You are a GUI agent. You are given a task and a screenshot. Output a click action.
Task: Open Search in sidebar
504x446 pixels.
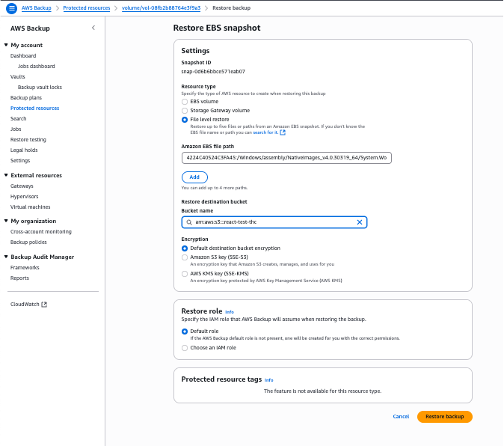point(19,119)
